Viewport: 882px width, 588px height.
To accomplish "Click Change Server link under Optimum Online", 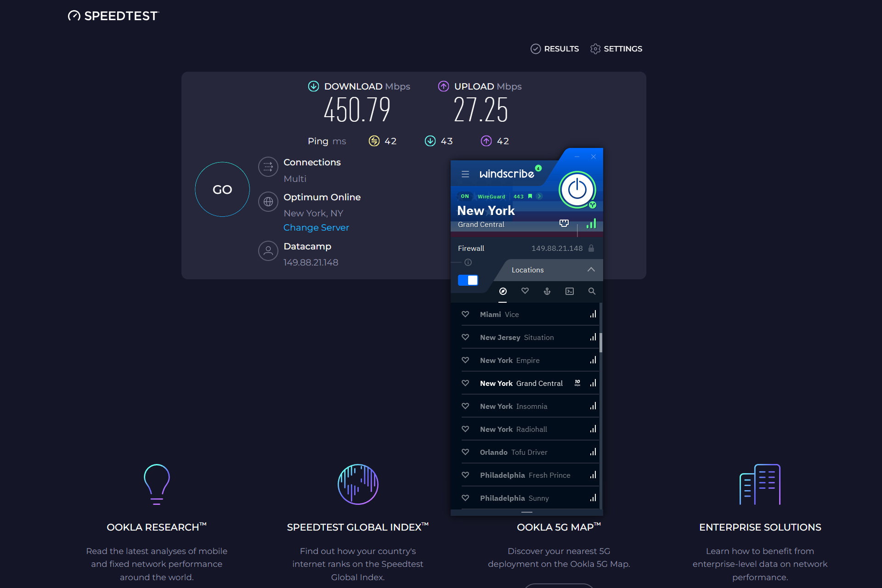I will (x=317, y=228).
